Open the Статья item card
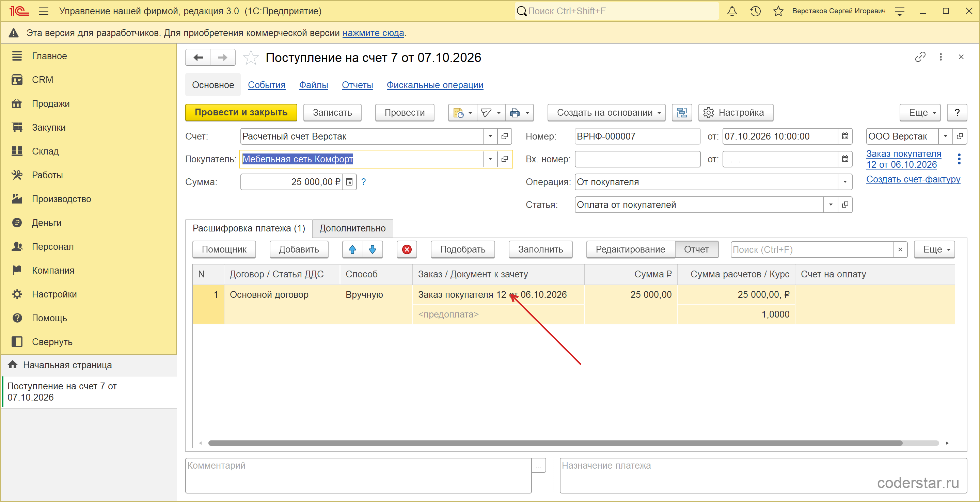 click(845, 205)
